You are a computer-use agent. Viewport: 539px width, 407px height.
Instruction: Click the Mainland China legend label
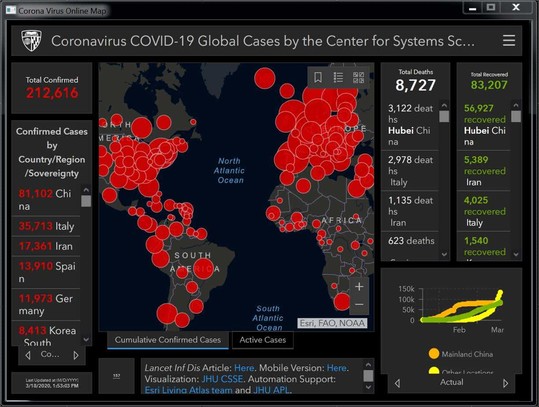[467, 354]
